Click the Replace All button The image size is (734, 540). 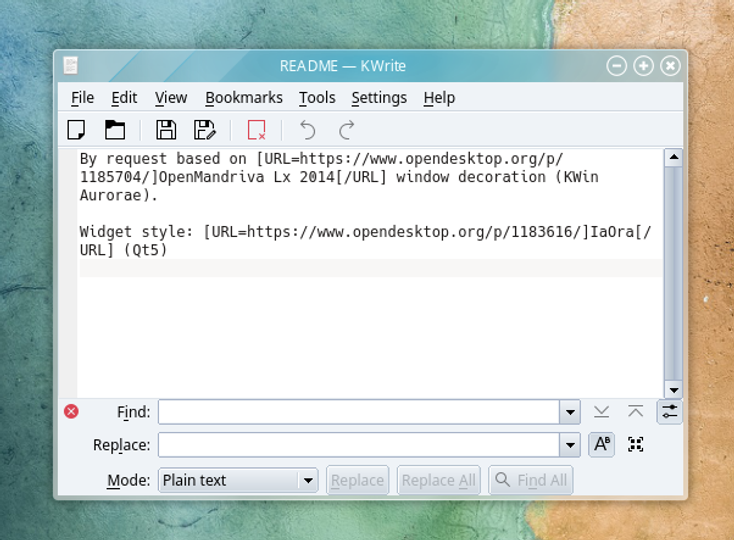click(x=439, y=480)
